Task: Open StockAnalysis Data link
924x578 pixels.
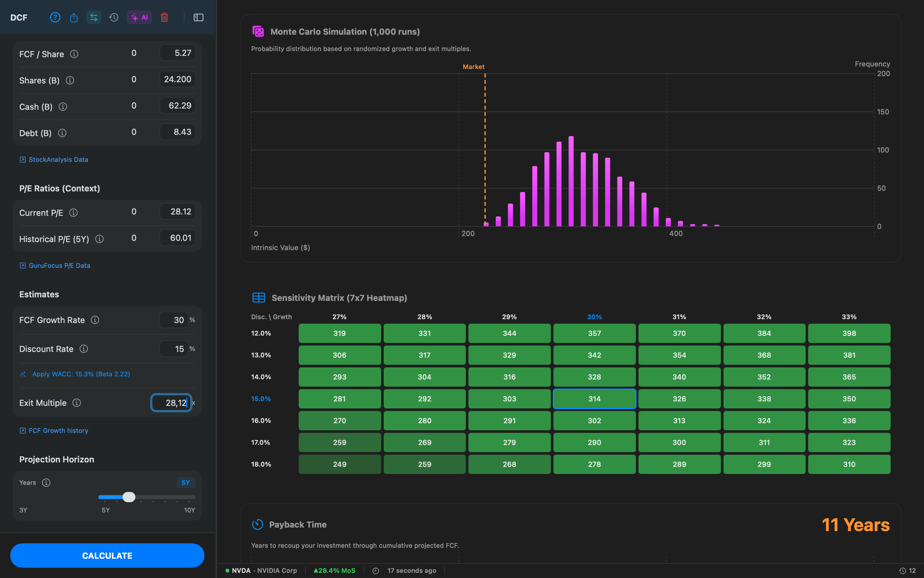Action: [x=54, y=159]
